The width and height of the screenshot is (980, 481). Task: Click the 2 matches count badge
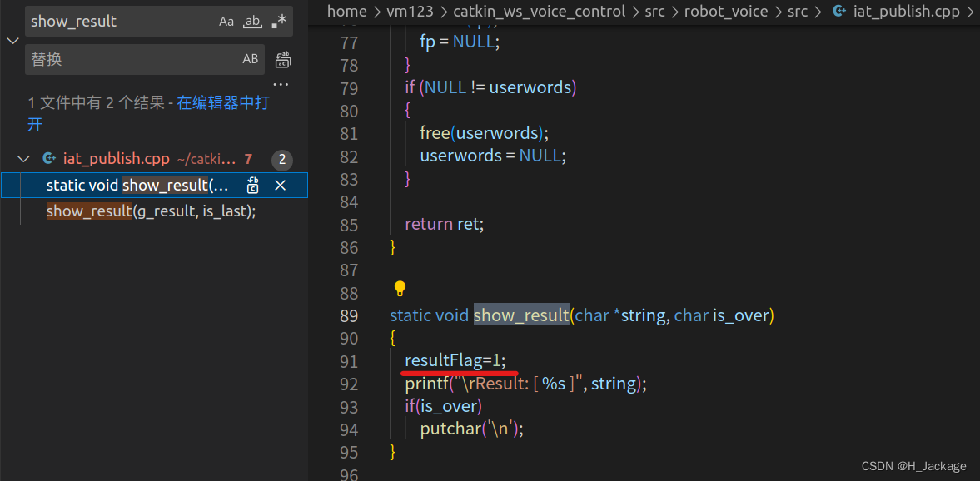282,160
